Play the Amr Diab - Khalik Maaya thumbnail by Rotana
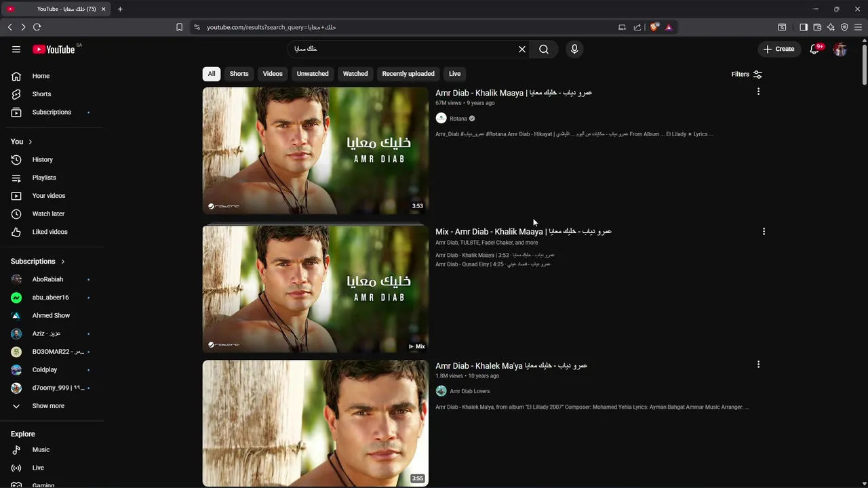This screenshot has width=868, height=488. click(315, 150)
